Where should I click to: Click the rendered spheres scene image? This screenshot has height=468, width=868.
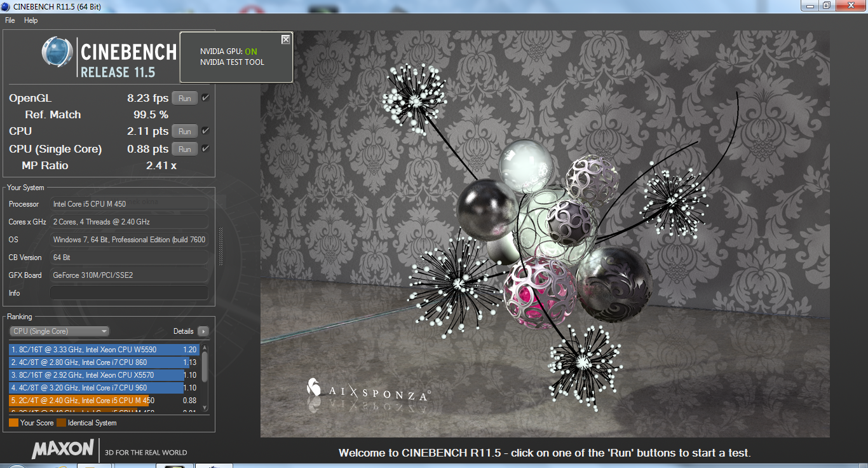pos(545,234)
